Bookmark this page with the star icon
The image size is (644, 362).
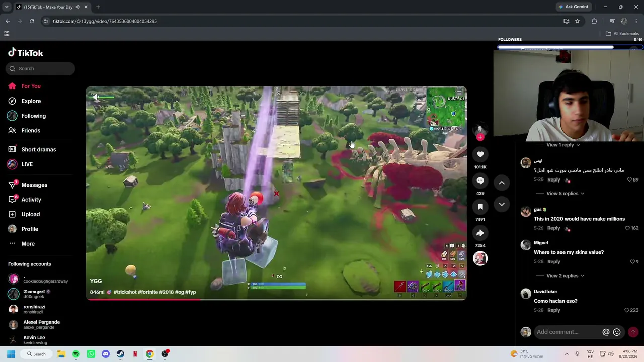(577, 21)
